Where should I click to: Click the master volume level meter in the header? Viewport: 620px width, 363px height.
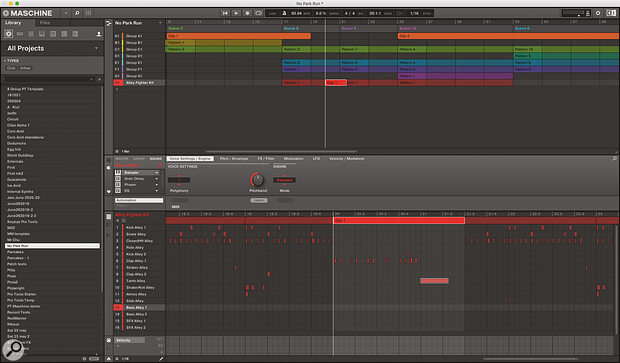tap(573, 13)
